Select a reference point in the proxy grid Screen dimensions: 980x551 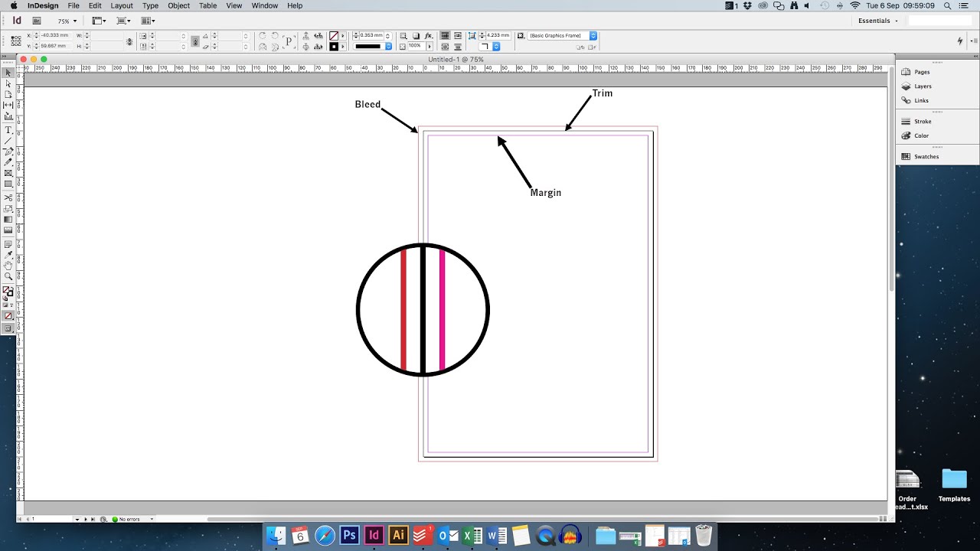18,41
